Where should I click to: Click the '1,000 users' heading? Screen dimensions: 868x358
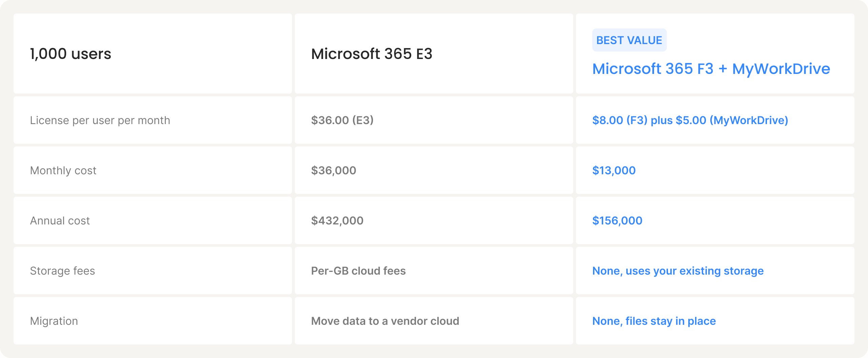pos(71,54)
